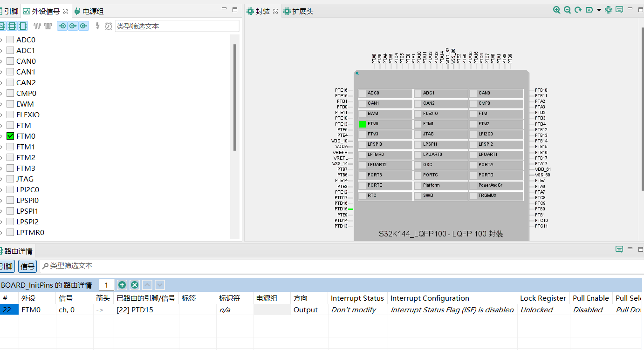Move routing row down arrow

[x=160, y=285]
